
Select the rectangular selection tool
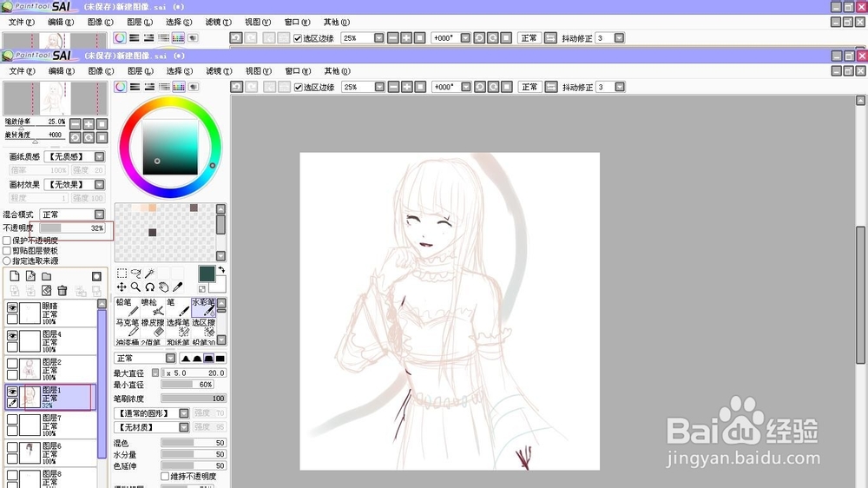coord(122,273)
